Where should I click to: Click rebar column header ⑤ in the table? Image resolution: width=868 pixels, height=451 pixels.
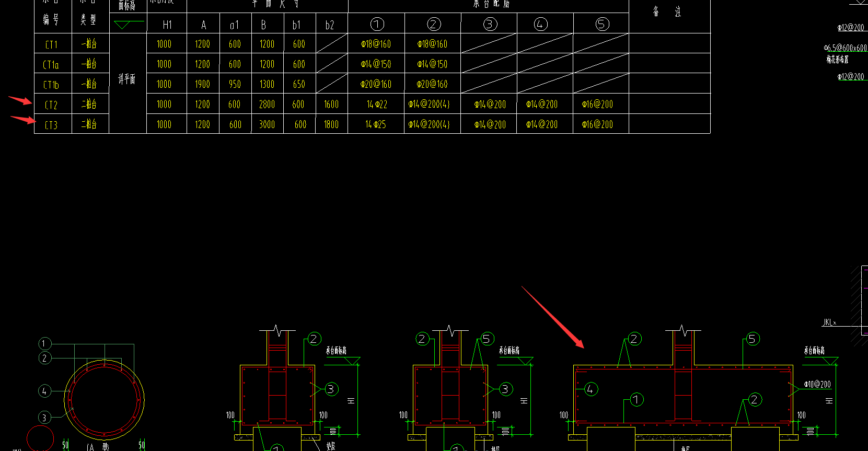tap(602, 24)
